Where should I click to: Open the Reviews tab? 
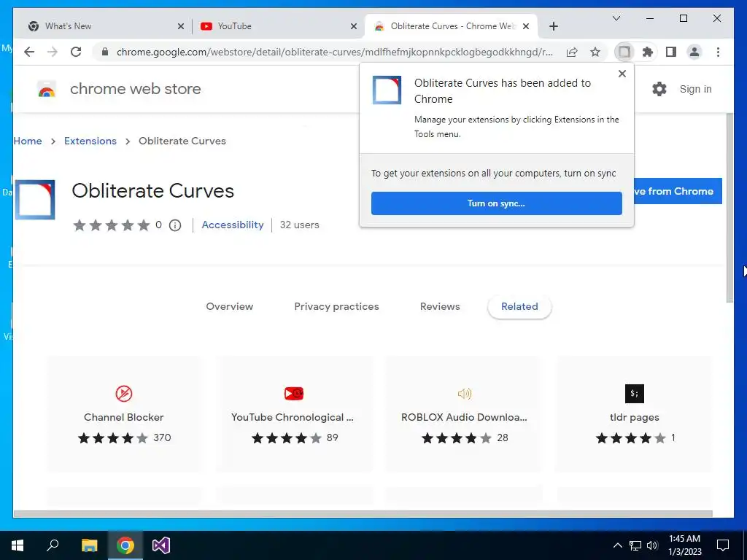440,306
